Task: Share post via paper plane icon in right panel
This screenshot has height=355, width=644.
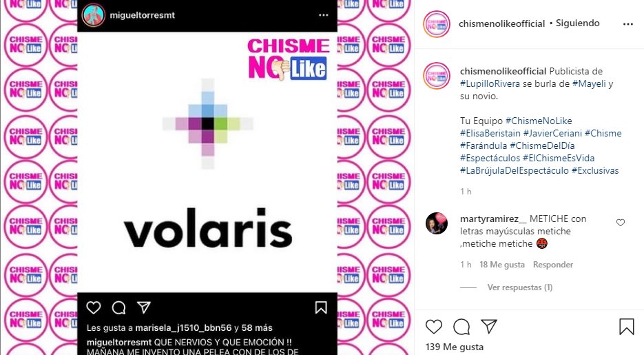Action: tap(489, 326)
